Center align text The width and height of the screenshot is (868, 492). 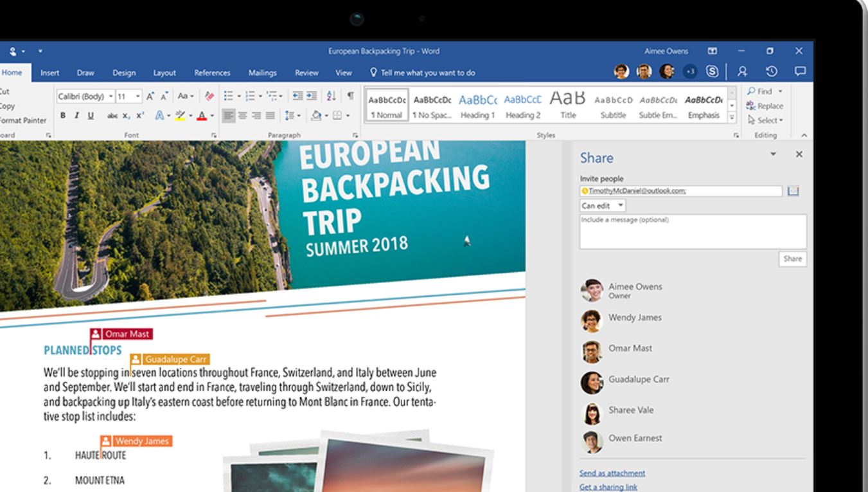(x=242, y=116)
